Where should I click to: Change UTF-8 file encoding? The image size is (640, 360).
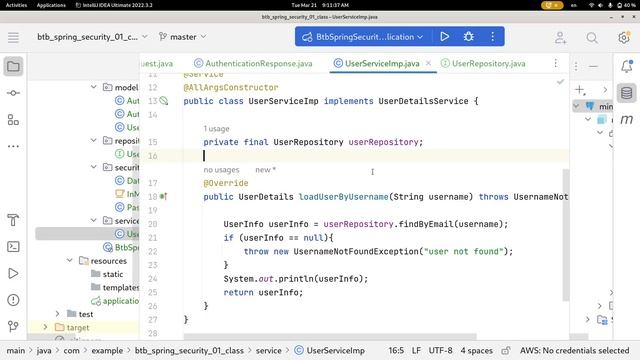(440, 351)
